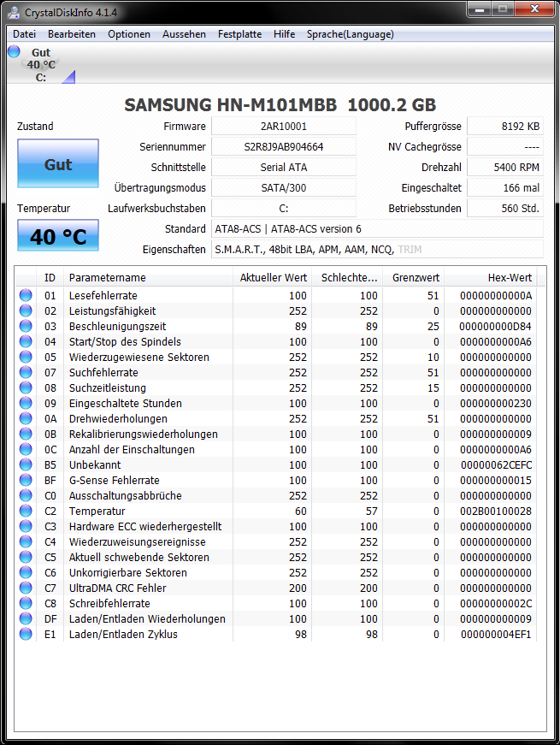560x745 pixels.
Task: Click the Schnittstelle field Serial ATA
Action: click(284, 168)
